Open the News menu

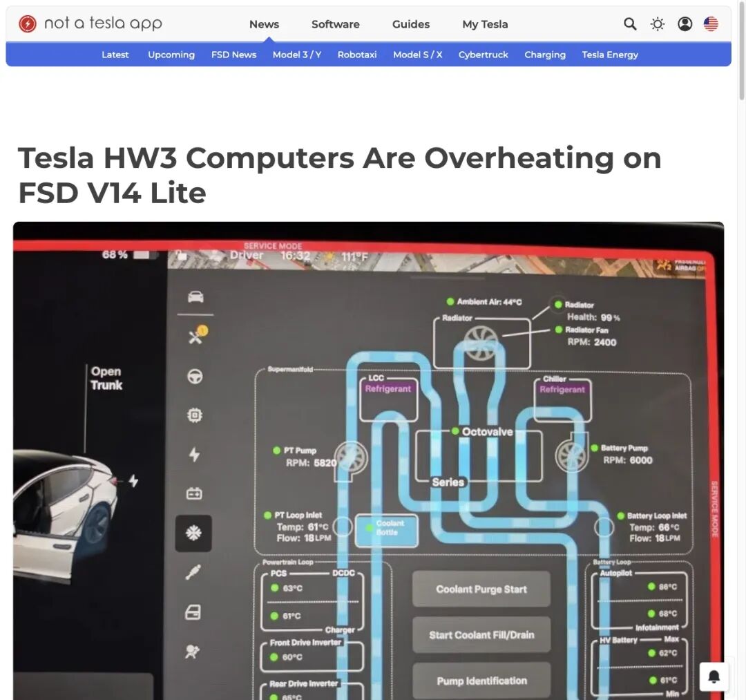pyautogui.click(x=264, y=24)
